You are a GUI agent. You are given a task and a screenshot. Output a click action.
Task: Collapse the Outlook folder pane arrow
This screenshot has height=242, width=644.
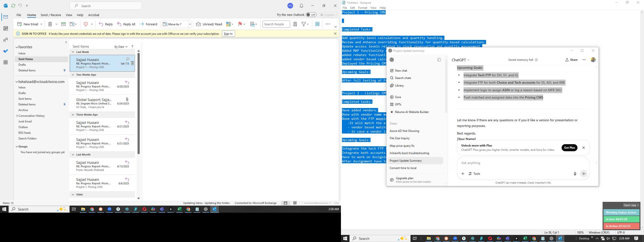pyautogui.click(x=66, y=42)
